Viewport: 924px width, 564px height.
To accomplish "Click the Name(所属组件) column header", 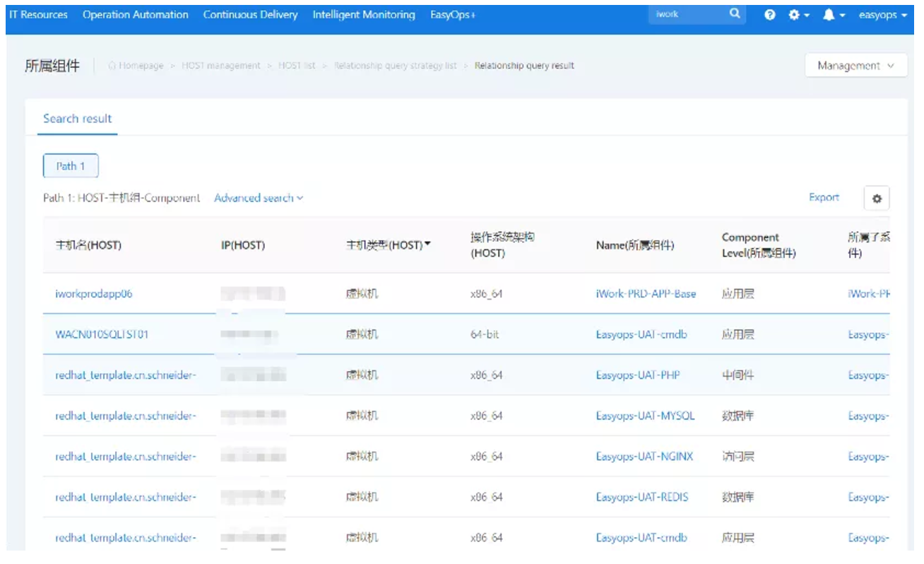I will pyautogui.click(x=635, y=245).
